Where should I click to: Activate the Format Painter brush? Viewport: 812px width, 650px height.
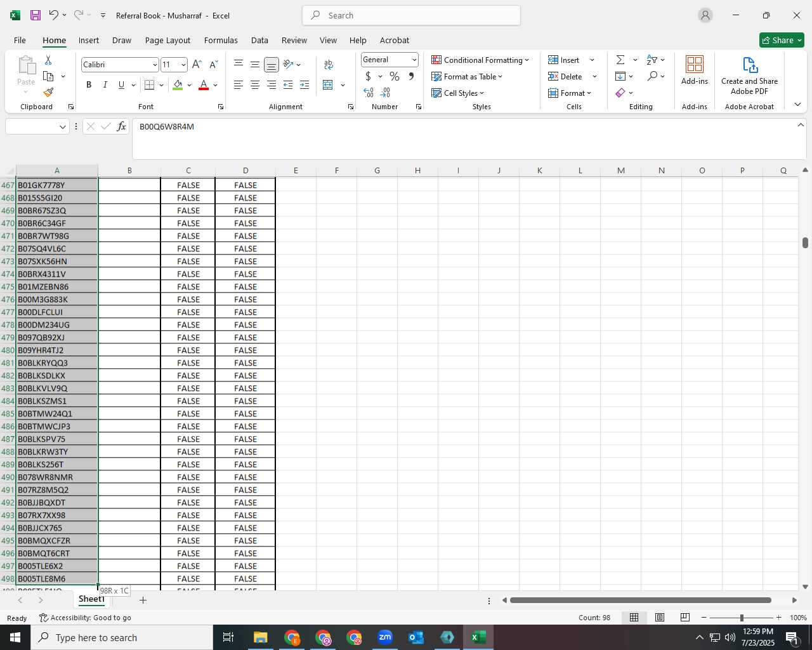48,93
